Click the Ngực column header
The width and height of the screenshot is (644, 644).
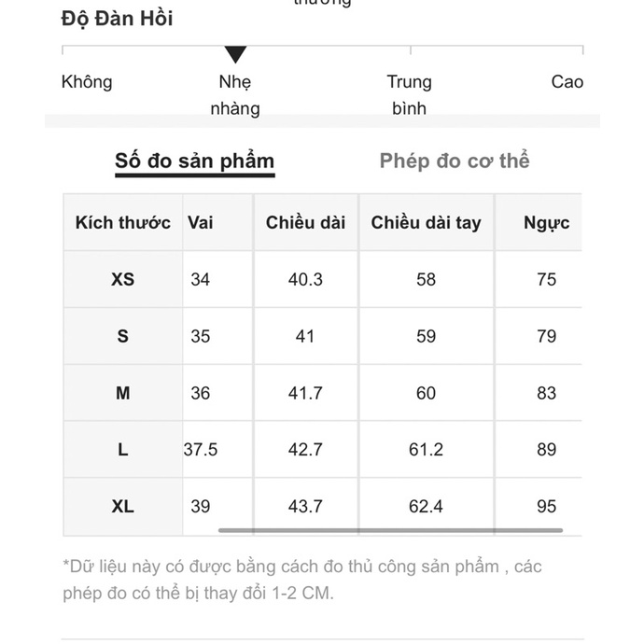[546, 223]
